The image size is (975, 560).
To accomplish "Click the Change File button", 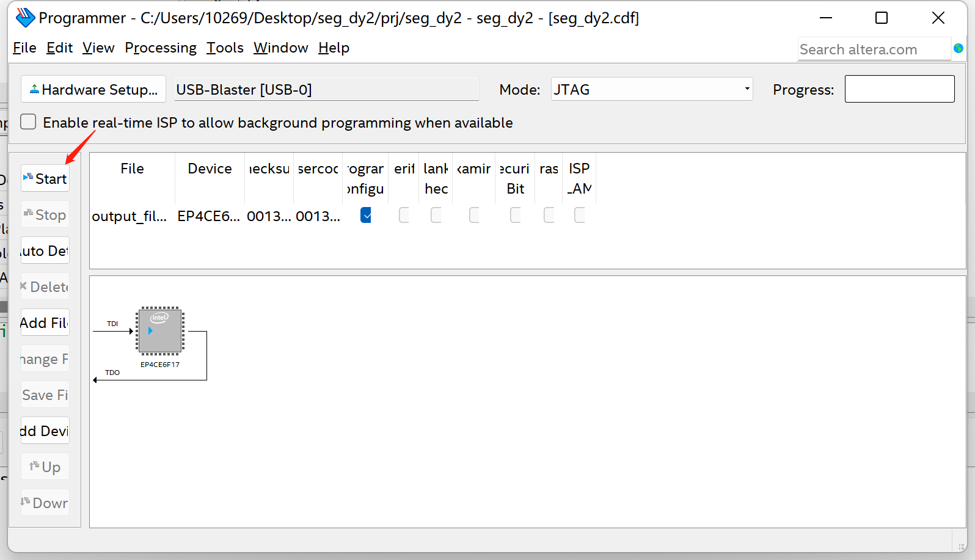I will pos(45,358).
